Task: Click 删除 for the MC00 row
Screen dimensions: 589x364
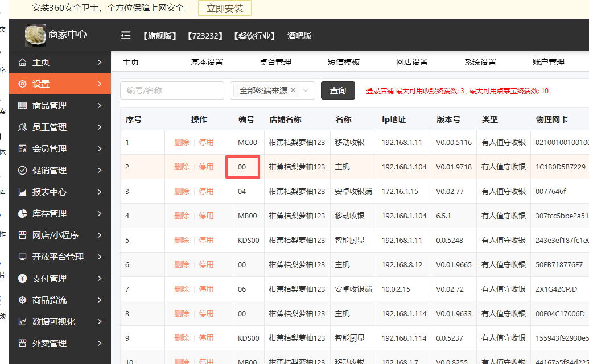Action: tap(182, 143)
